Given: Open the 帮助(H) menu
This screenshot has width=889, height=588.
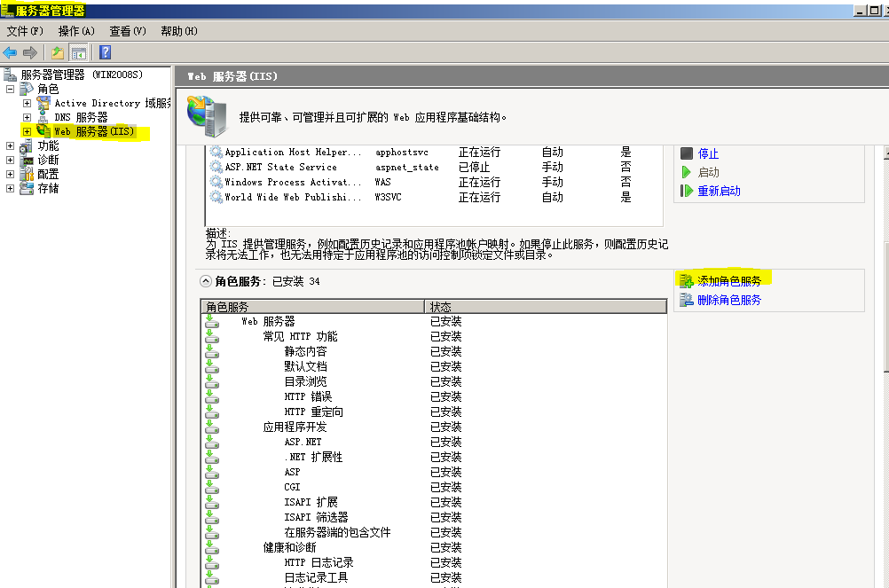Looking at the screenshot, I should [x=179, y=31].
